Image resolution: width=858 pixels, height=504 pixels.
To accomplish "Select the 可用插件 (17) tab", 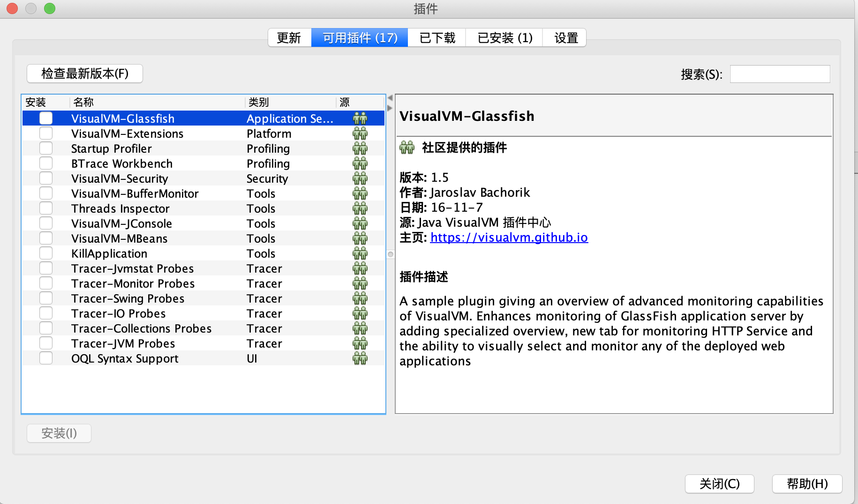I will coord(360,37).
